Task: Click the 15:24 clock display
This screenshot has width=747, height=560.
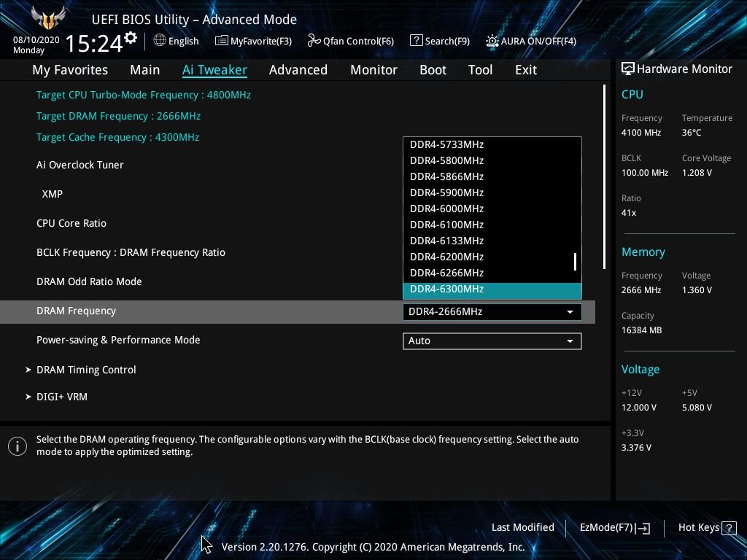Action: tap(94, 43)
